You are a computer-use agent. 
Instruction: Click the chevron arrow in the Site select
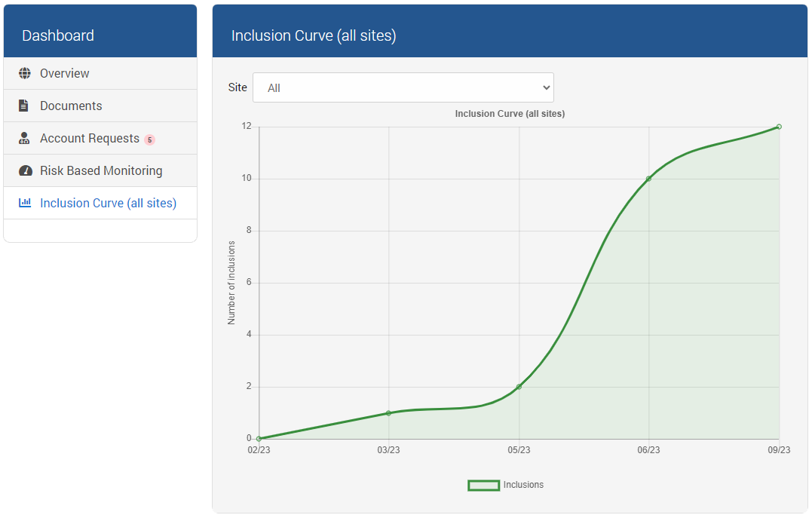click(547, 87)
